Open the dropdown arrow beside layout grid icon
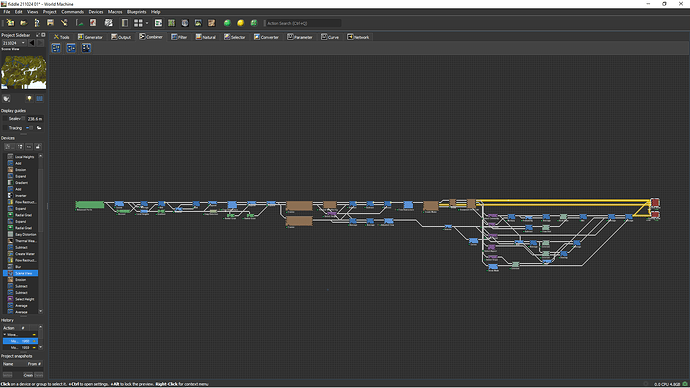This screenshot has width=690, height=388. pyautogui.click(x=147, y=23)
